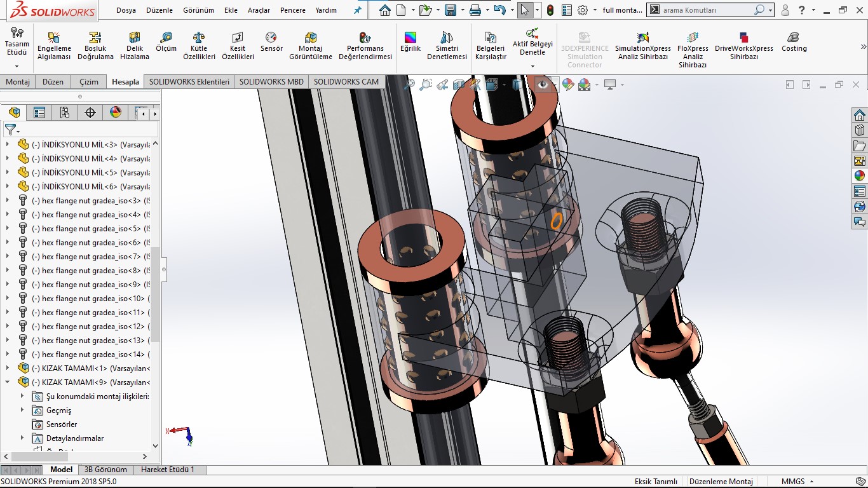Expand the Geçmiş history folder
This screenshot has width=868, height=488.
point(22,410)
